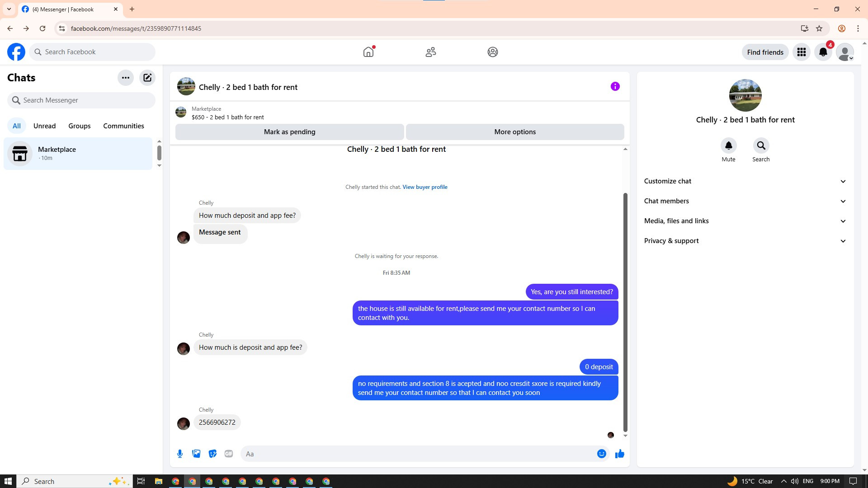Image resolution: width=868 pixels, height=488 pixels.
Task: Select the Groups chats filter
Action: (x=80, y=126)
